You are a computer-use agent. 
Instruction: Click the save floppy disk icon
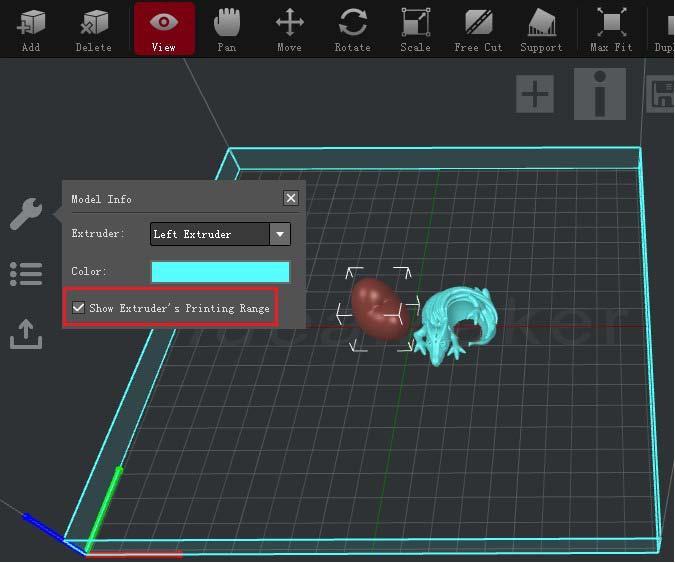pyautogui.click(x=660, y=94)
